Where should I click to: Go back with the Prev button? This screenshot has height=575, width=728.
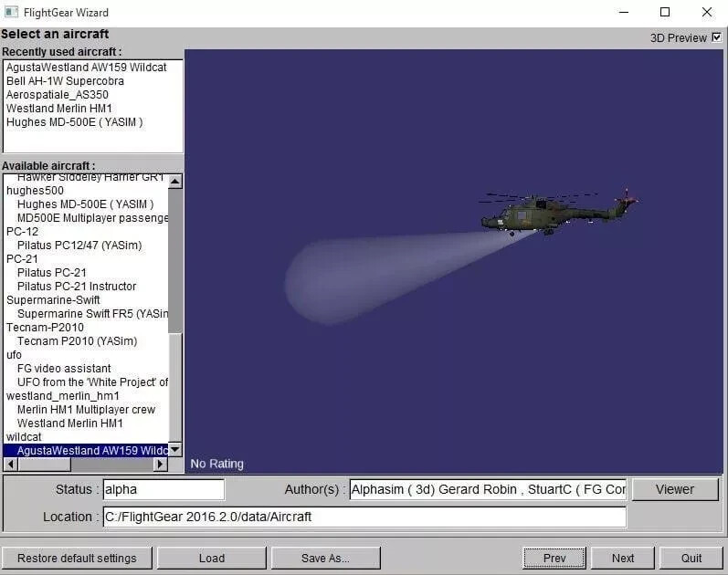pos(554,558)
